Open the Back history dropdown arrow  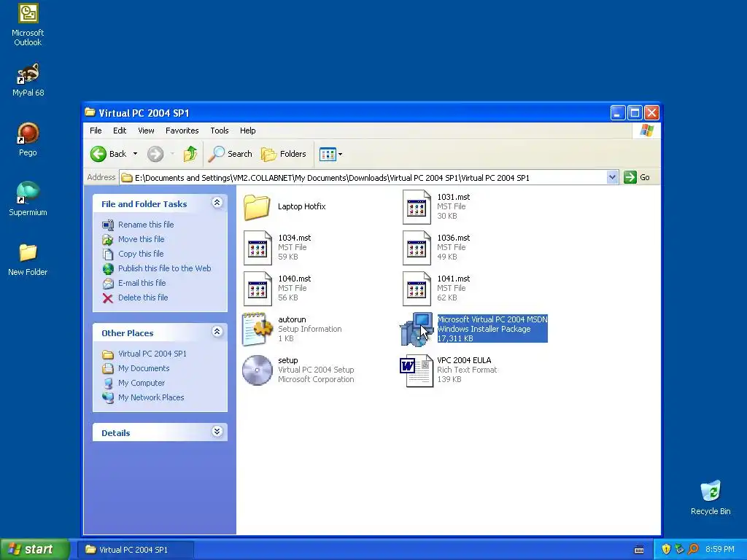135,154
